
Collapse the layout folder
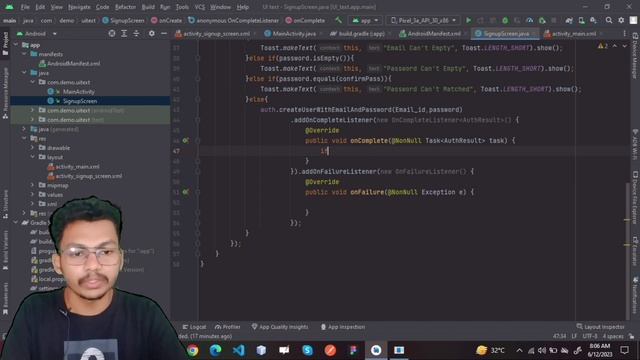(x=32, y=157)
